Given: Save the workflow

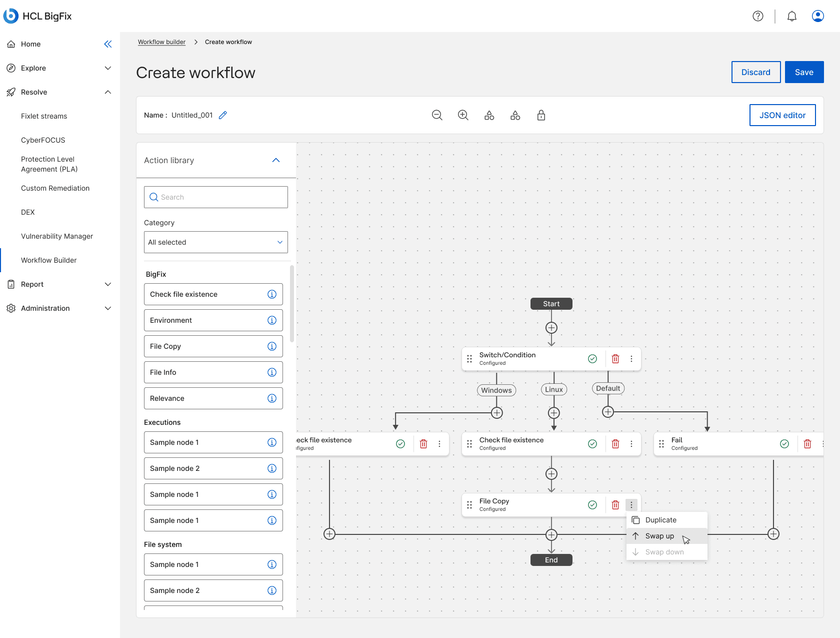Looking at the screenshot, I should pyautogui.click(x=804, y=72).
